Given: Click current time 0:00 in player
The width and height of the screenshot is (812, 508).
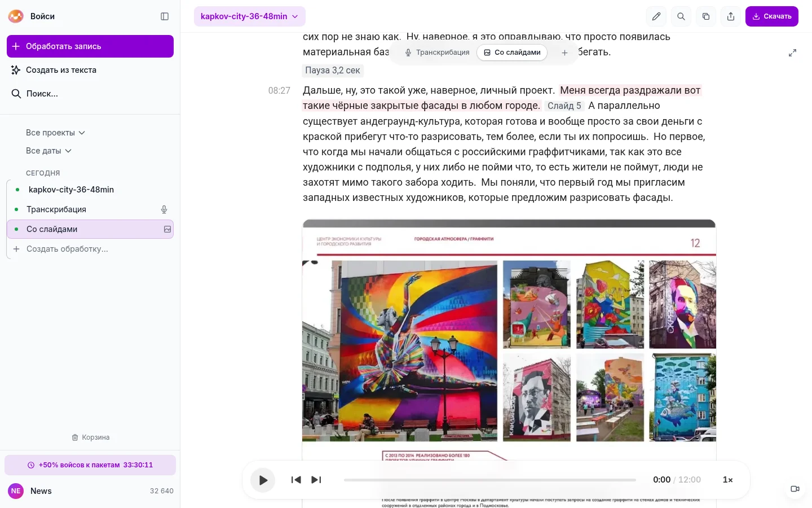Looking at the screenshot, I should pyautogui.click(x=661, y=480).
